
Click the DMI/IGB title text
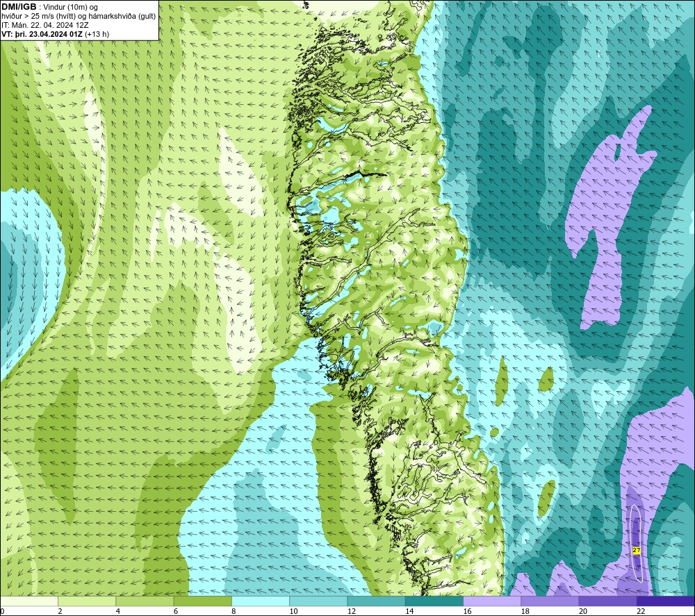(19, 7)
